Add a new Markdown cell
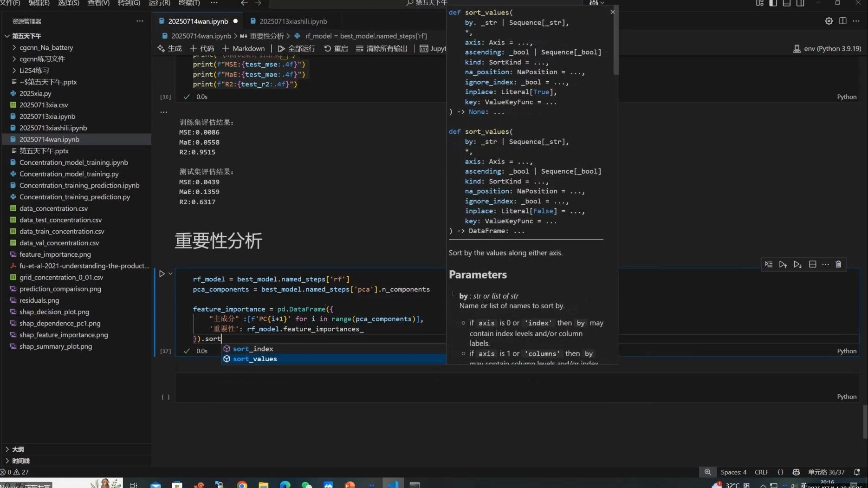 click(x=243, y=48)
